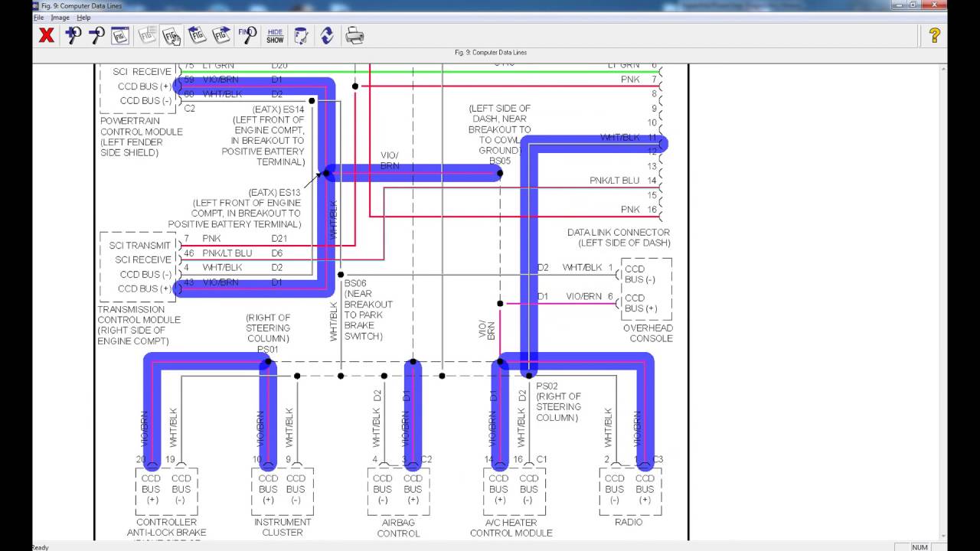Click the BS06 splice label
Viewport: 980px width, 551px height.
(356, 282)
